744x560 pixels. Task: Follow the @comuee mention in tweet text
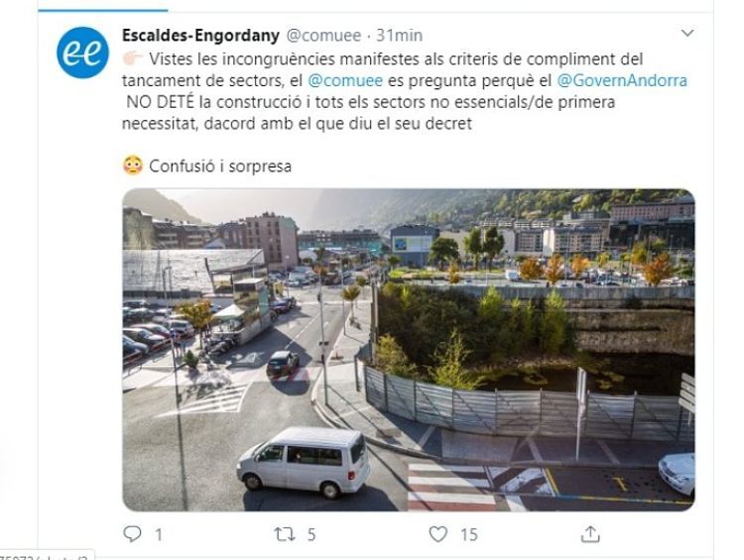tap(345, 80)
